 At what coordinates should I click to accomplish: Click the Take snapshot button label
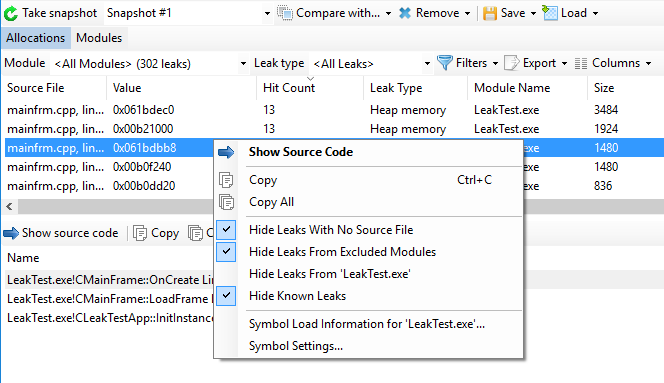coord(60,13)
